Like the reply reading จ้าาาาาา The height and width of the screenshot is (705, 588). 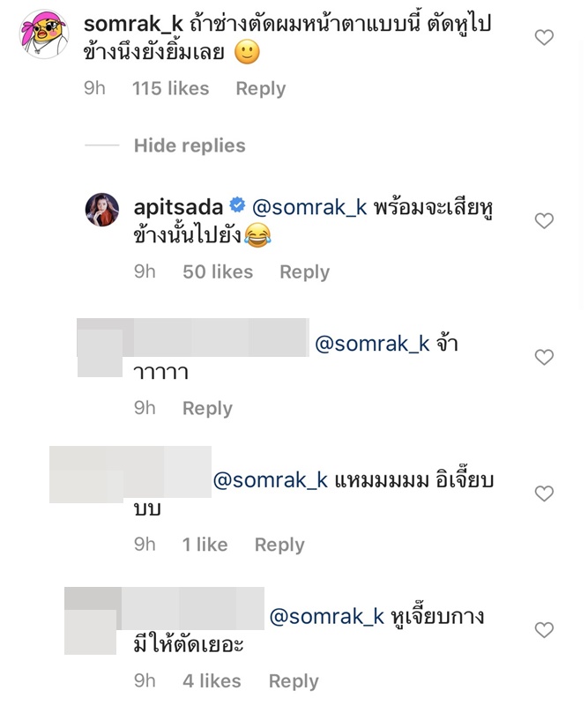pos(544,357)
